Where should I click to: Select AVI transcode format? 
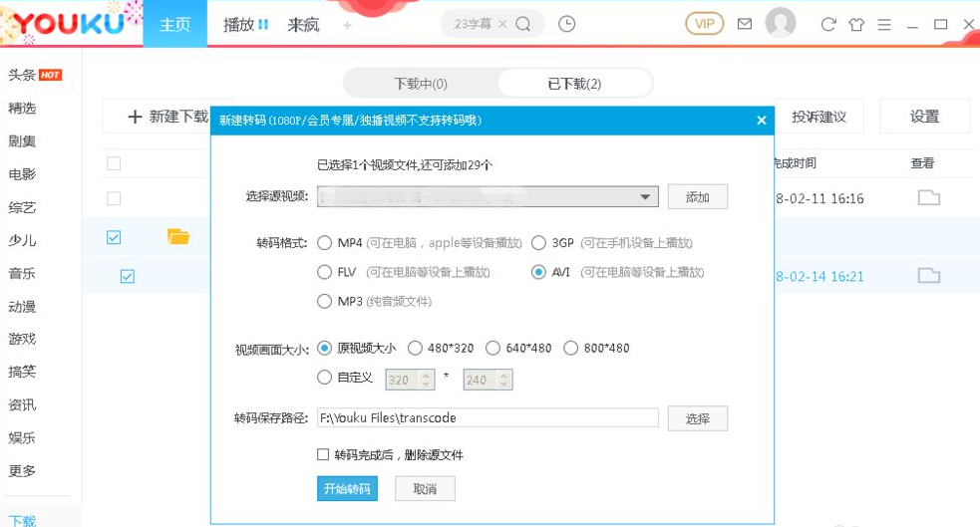538,272
